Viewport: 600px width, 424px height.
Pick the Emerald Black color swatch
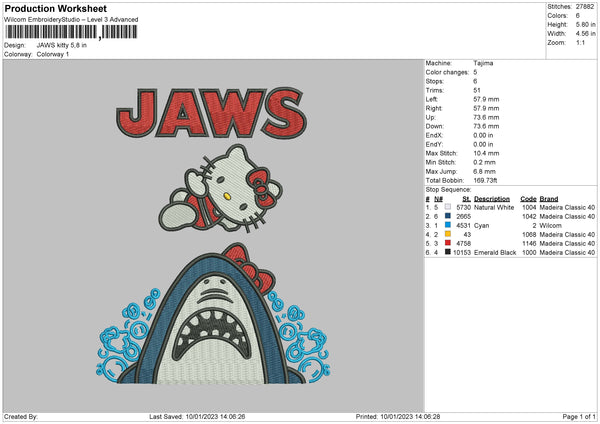click(x=448, y=252)
